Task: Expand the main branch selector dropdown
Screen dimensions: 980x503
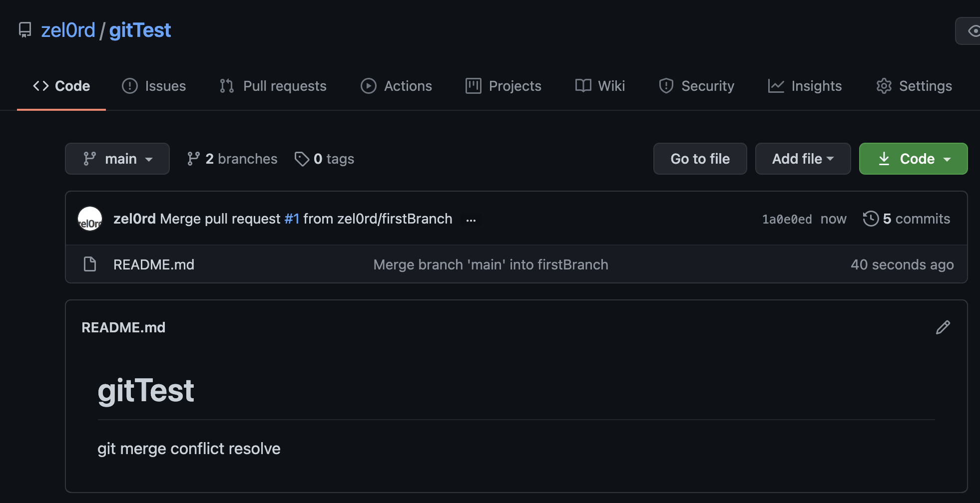Action: click(x=117, y=159)
